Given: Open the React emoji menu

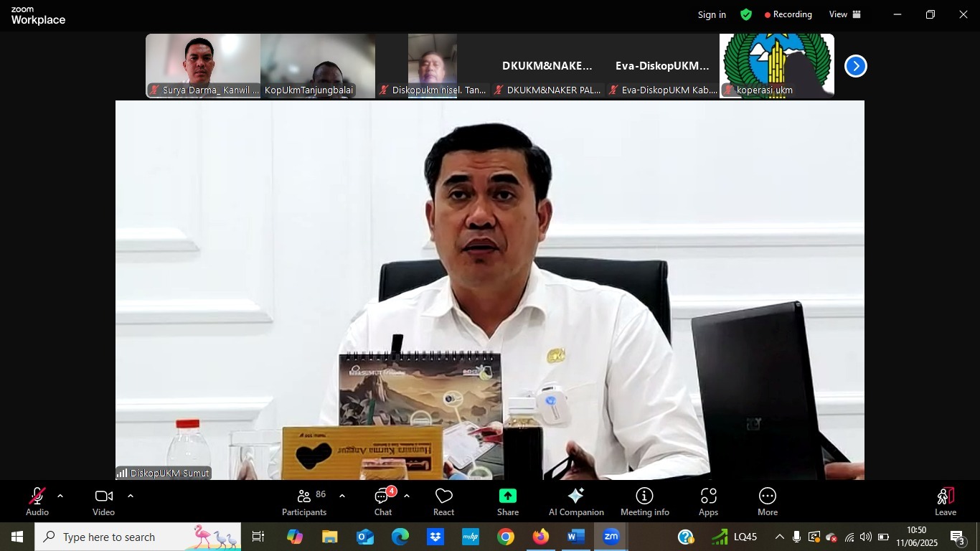Looking at the screenshot, I should [x=443, y=501].
